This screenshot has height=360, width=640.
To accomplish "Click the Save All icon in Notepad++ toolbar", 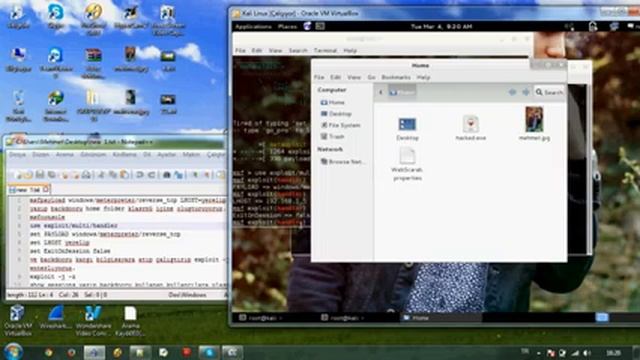I will [x=52, y=175].
